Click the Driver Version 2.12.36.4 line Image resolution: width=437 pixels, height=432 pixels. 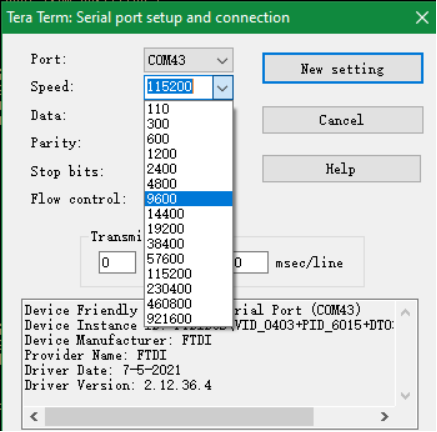(x=118, y=385)
